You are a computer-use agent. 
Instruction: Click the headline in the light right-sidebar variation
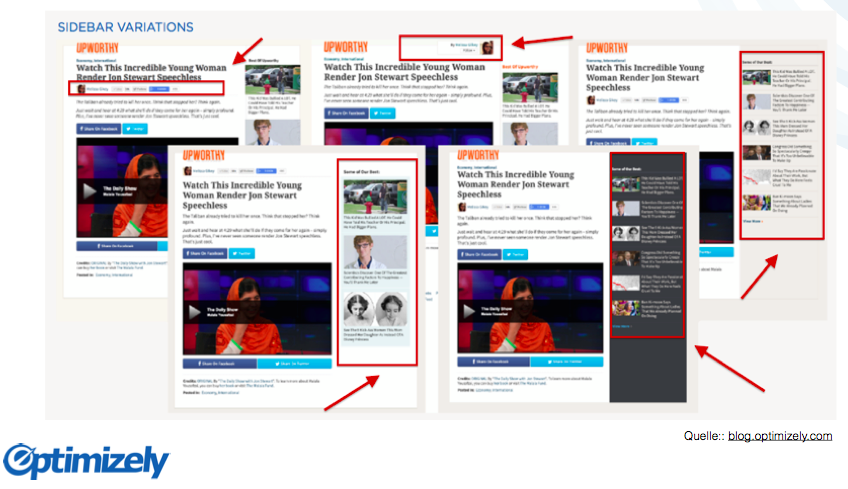[645, 77]
